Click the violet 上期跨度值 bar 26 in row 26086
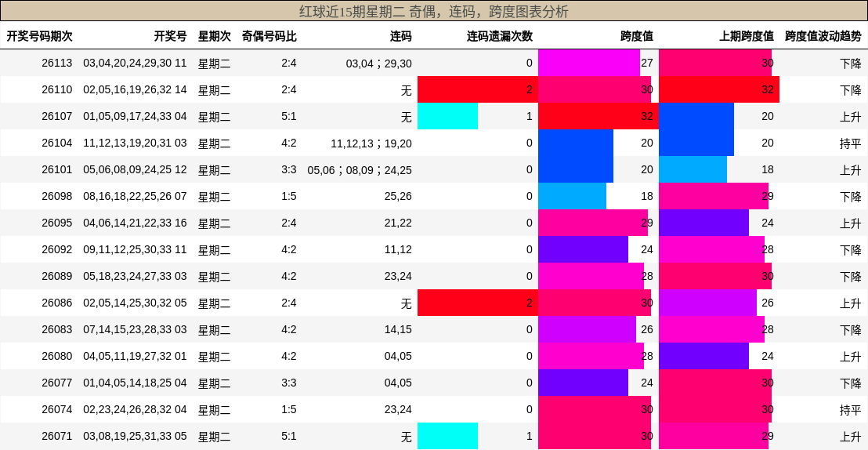This screenshot has width=868, height=450. 707,303
